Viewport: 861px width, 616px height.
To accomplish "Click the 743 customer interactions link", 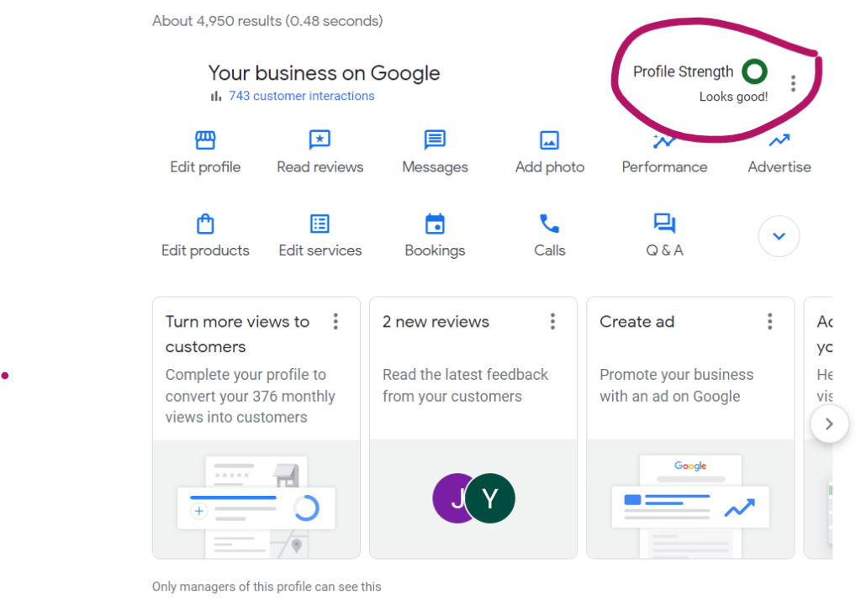I will (301, 96).
